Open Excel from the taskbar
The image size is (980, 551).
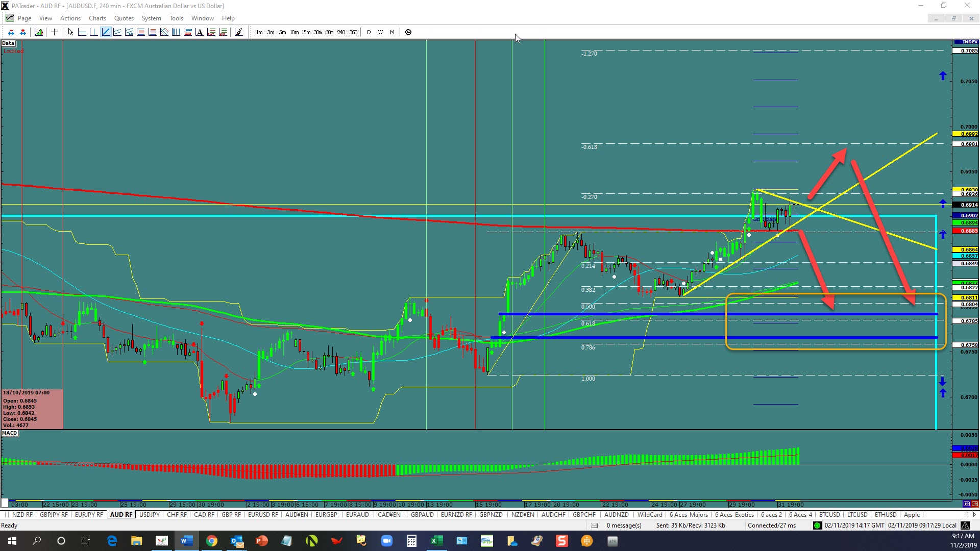[x=436, y=541]
